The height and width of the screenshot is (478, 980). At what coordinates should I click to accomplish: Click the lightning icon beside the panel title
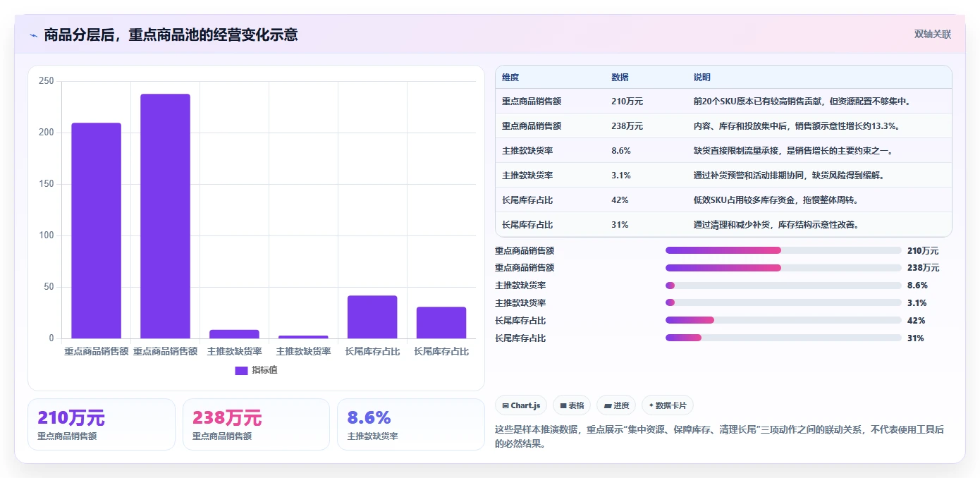click(x=33, y=35)
